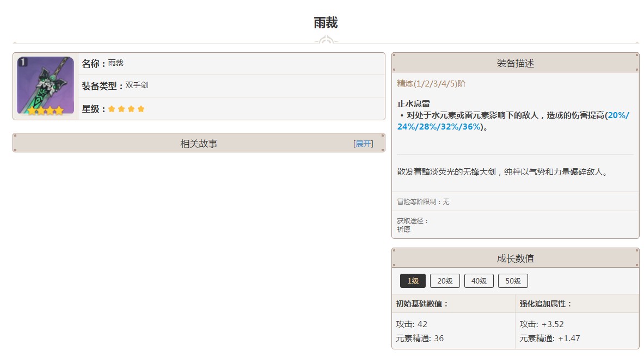Select the 20级 level option
The image size is (644, 357).
click(444, 281)
